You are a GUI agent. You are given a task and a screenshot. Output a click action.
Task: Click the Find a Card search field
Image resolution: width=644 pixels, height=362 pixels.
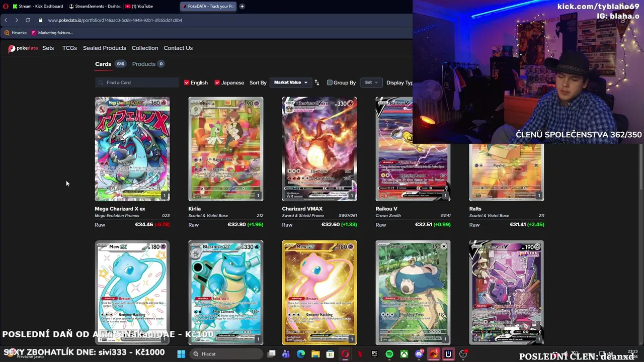point(137,82)
